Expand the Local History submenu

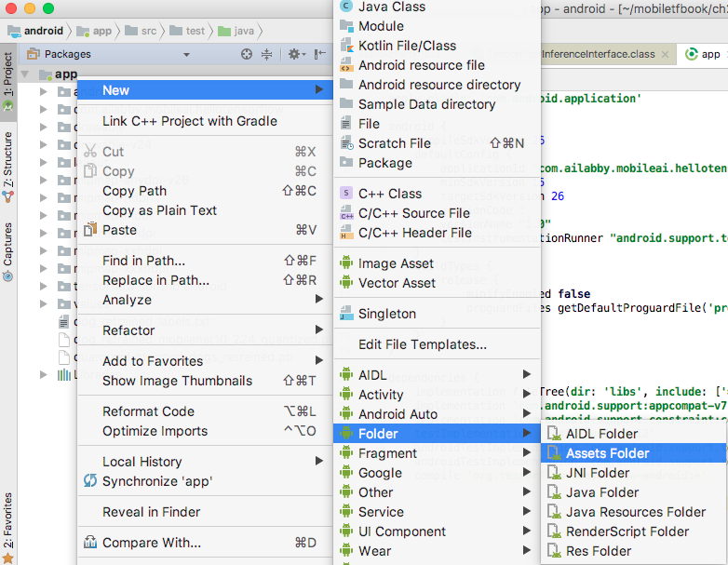[x=205, y=462]
